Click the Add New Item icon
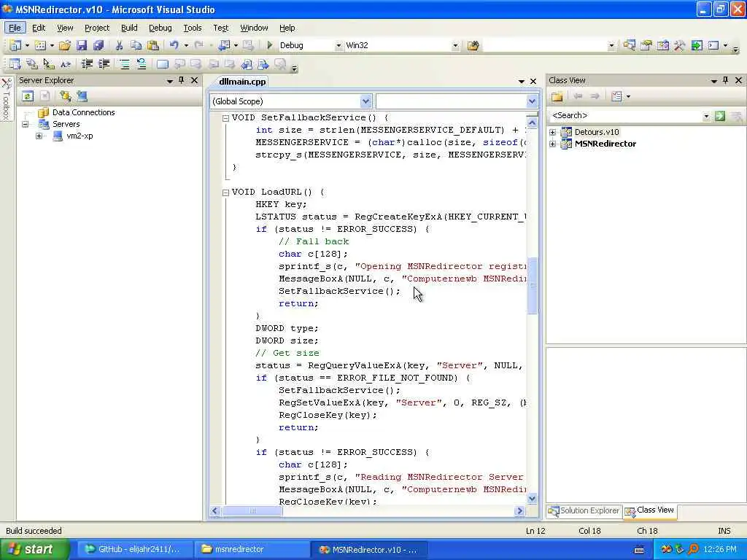Image resolution: width=747 pixels, height=560 pixels. pyautogui.click(x=41, y=46)
